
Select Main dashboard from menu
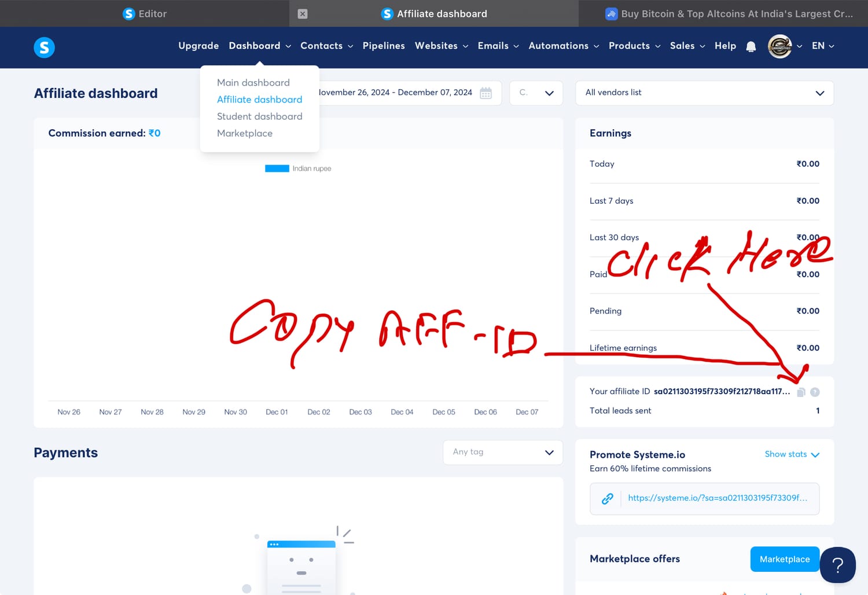(253, 83)
